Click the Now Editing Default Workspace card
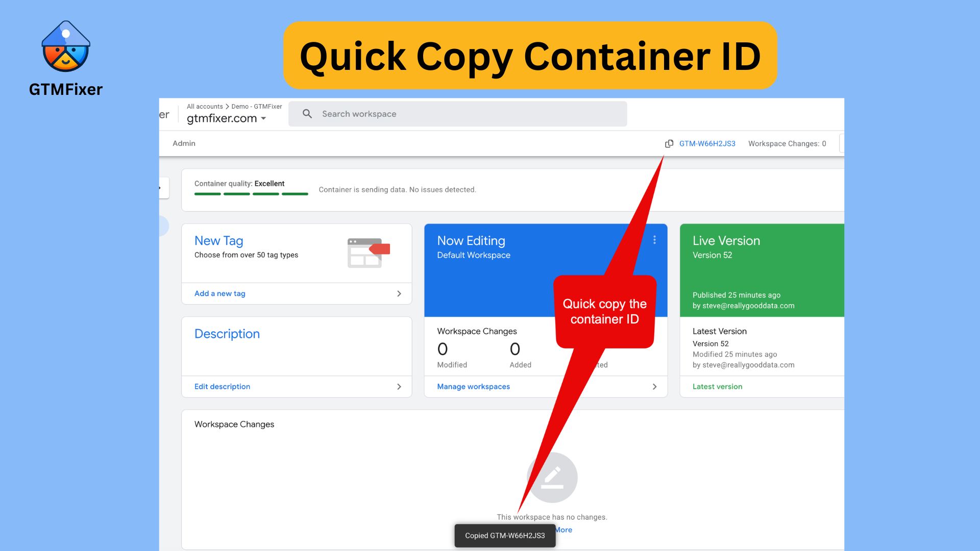The image size is (980, 551). (546, 270)
